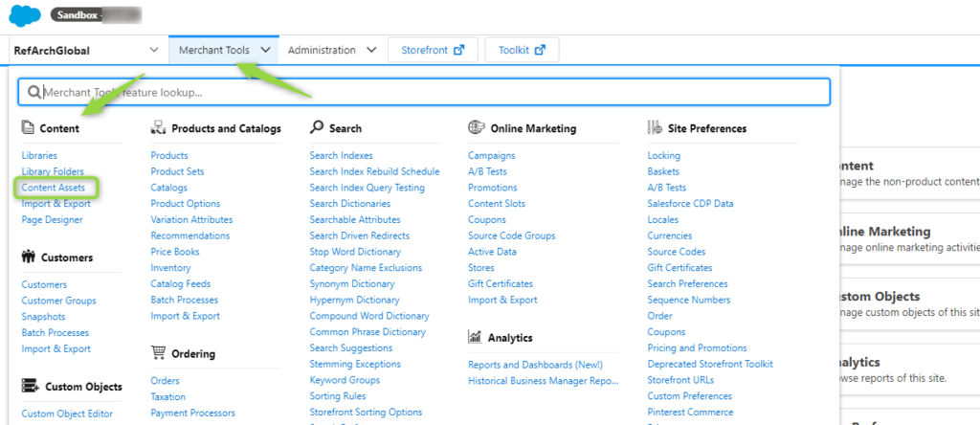Open the Product Sets link

pos(177,171)
